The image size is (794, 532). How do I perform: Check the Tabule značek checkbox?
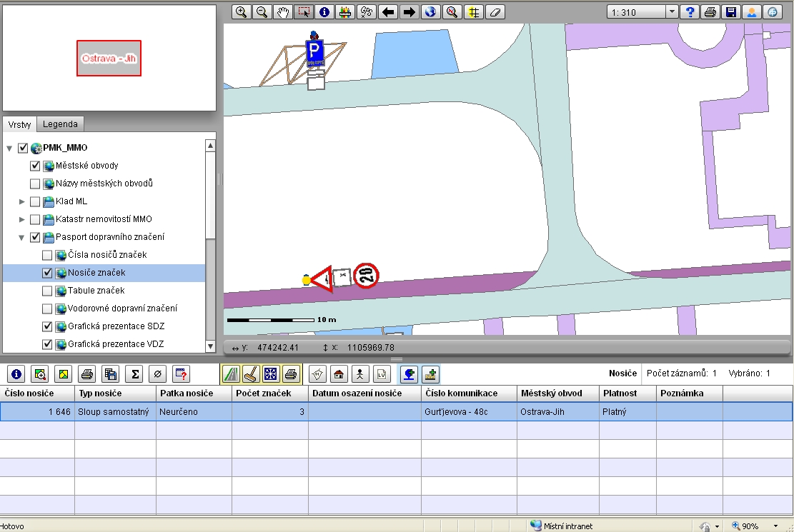tap(47, 291)
